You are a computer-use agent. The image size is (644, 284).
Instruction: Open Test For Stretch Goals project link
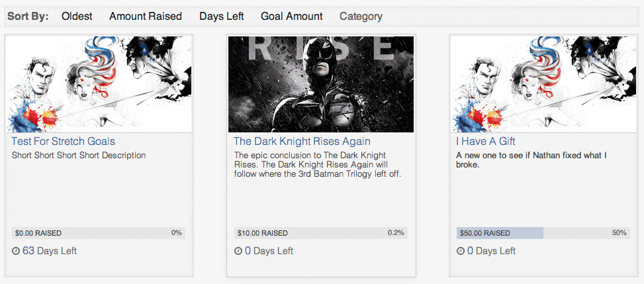click(x=64, y=142)
